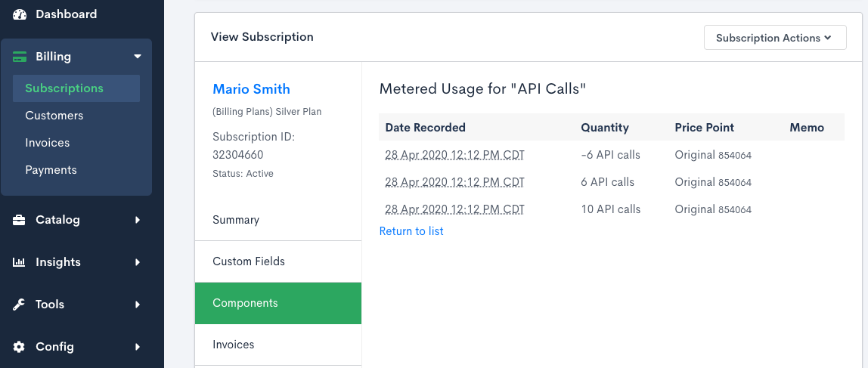Open the subscription Invoices tab
This screenshot has height=368, width=868.
tap(278, 345)
